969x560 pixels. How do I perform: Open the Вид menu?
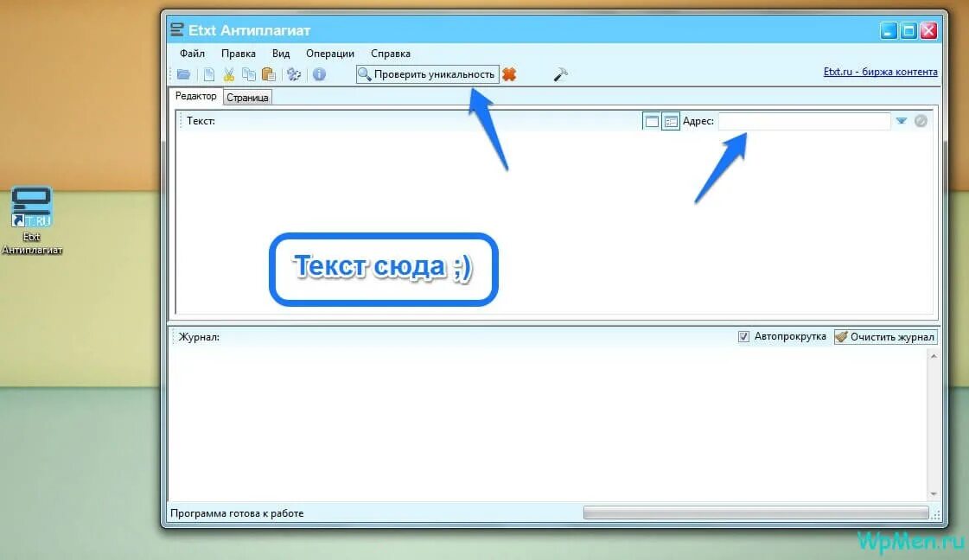click(x=281, y=54)
